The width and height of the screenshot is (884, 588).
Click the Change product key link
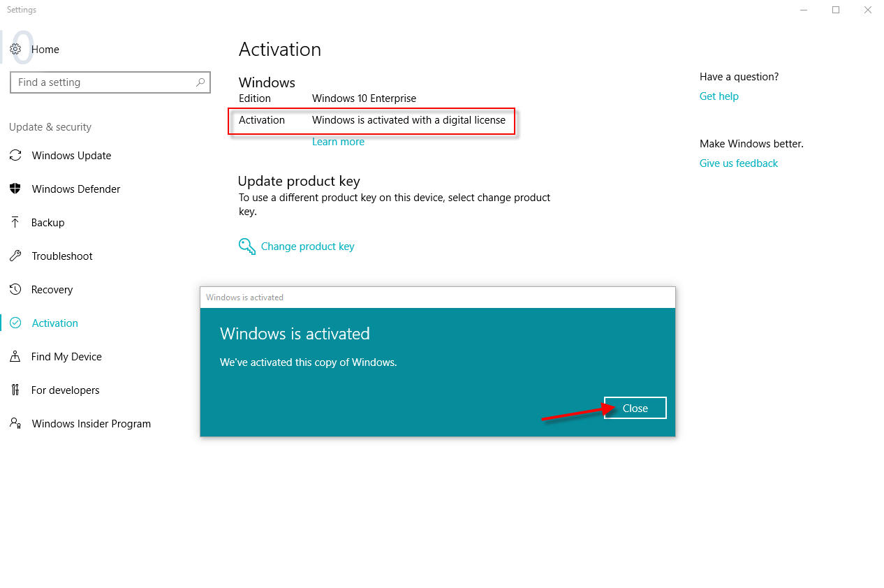[x=307, y=247]
